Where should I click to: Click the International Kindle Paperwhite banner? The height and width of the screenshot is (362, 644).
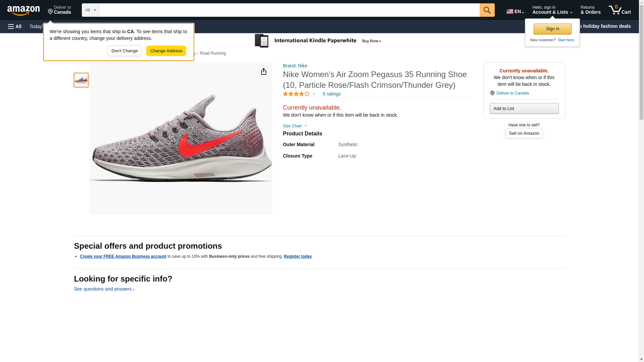318,41
